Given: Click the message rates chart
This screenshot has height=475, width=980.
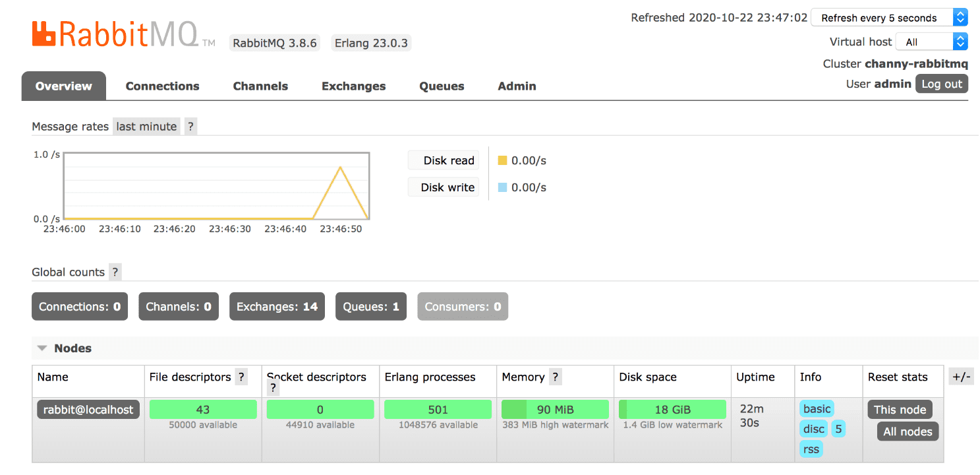Looking at the screenshot, I should (216, 186).
